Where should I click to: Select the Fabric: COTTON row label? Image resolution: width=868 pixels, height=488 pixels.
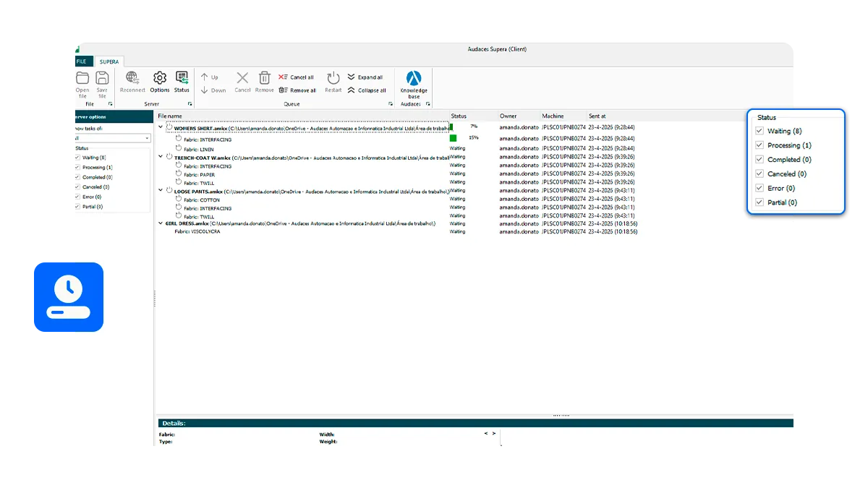(202, 200)
